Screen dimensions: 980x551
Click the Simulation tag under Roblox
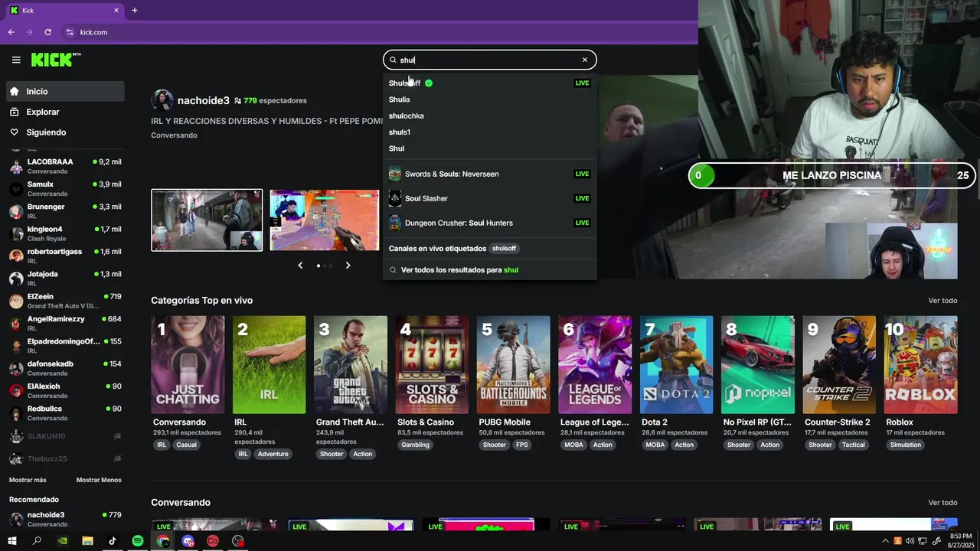[x=906, y=445]
